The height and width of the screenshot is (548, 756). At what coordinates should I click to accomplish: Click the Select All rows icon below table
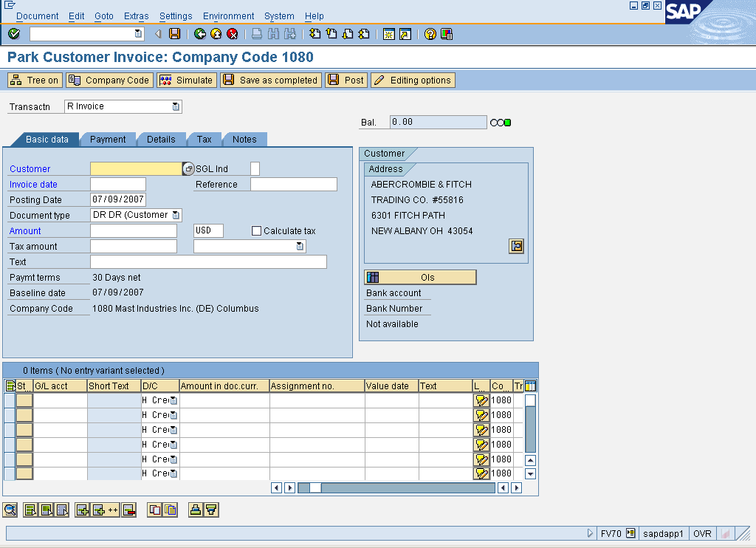point(30,510)
